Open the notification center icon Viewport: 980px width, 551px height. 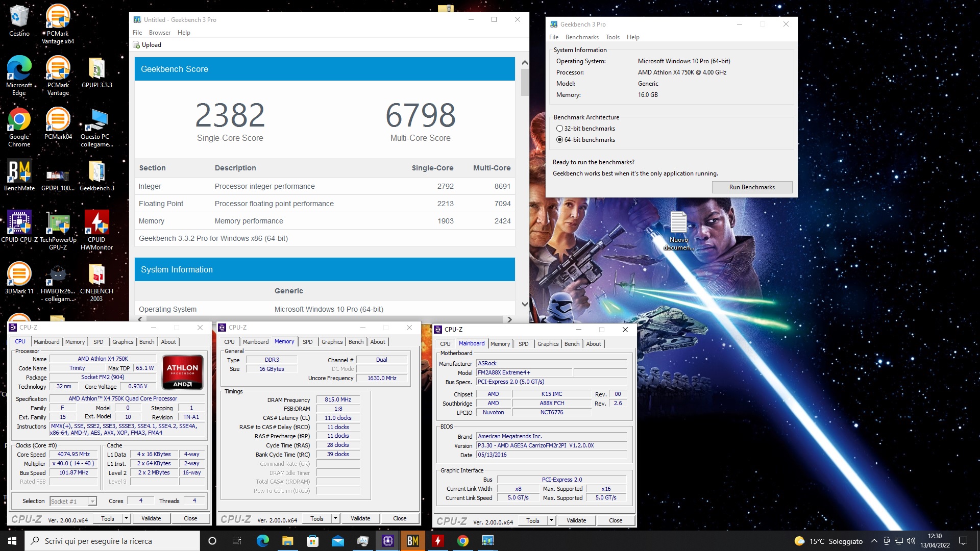(x=963, y=541)
